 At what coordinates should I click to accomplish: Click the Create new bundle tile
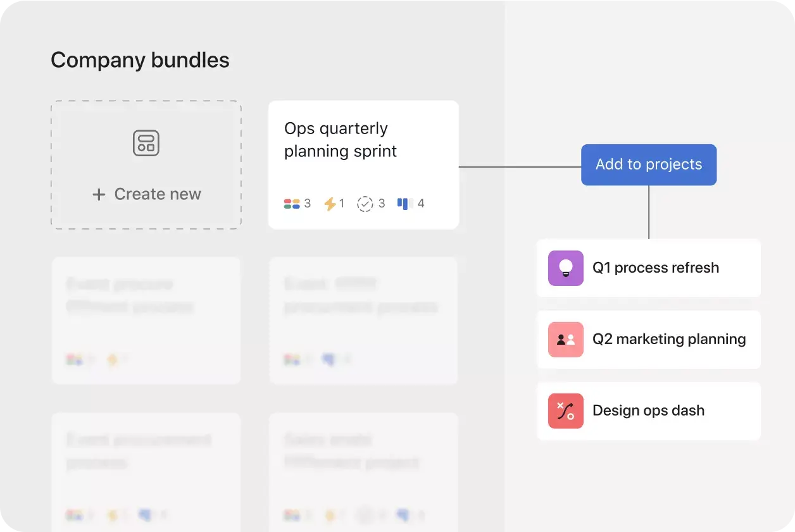[x=146, y=164]
